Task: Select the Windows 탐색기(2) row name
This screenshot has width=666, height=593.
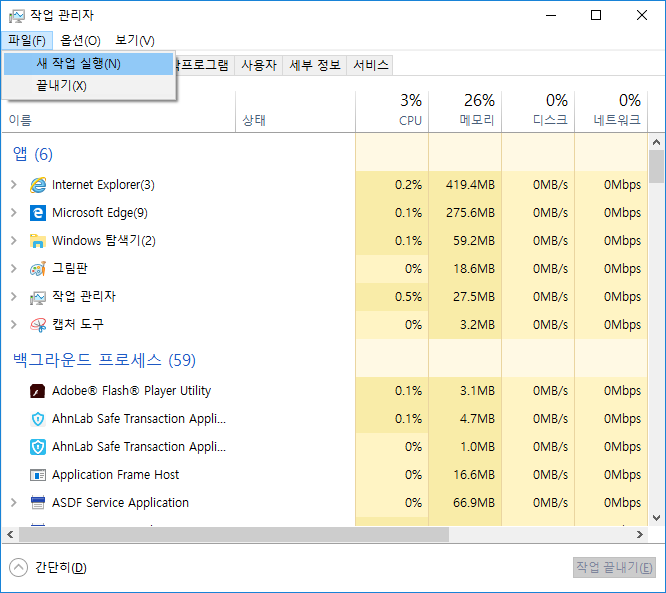Action: click(x=104, y=241)
